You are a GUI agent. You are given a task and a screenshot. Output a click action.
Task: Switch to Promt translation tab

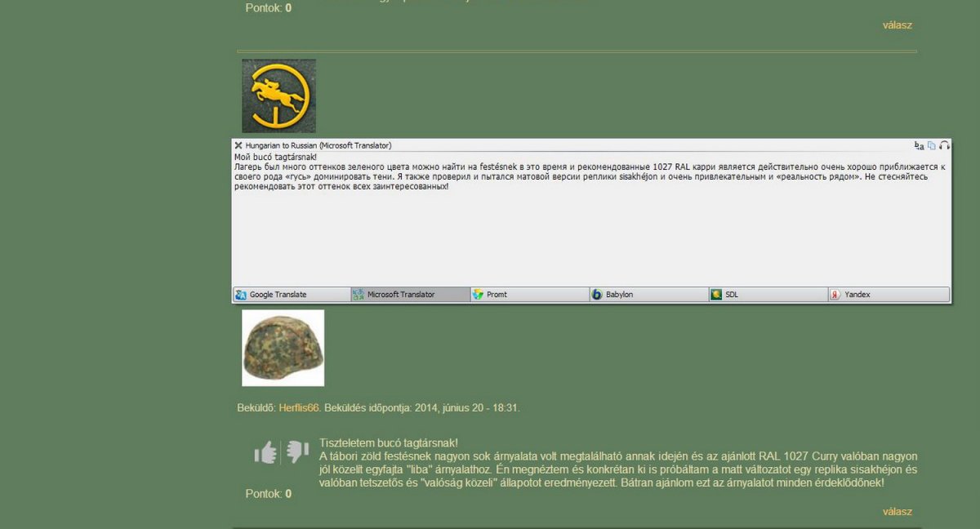[529, 294]
